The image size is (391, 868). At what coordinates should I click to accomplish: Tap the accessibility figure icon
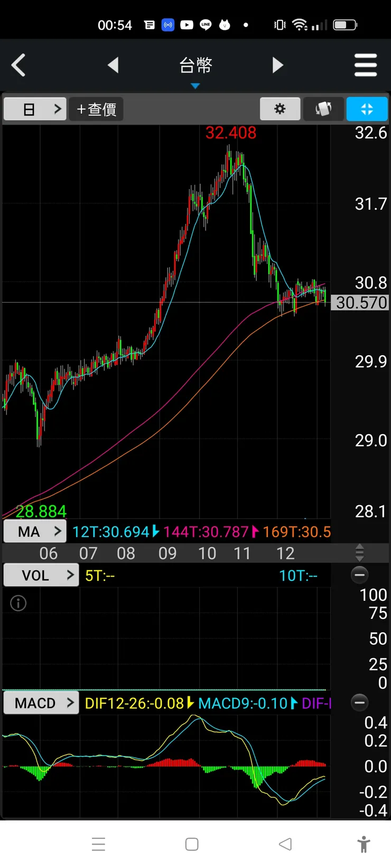click(x=364, y=844)
